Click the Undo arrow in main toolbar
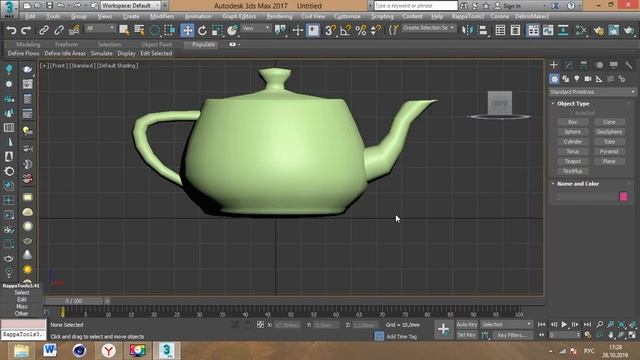The width and height of the screenshot is (640, 360). click(11, 30)
